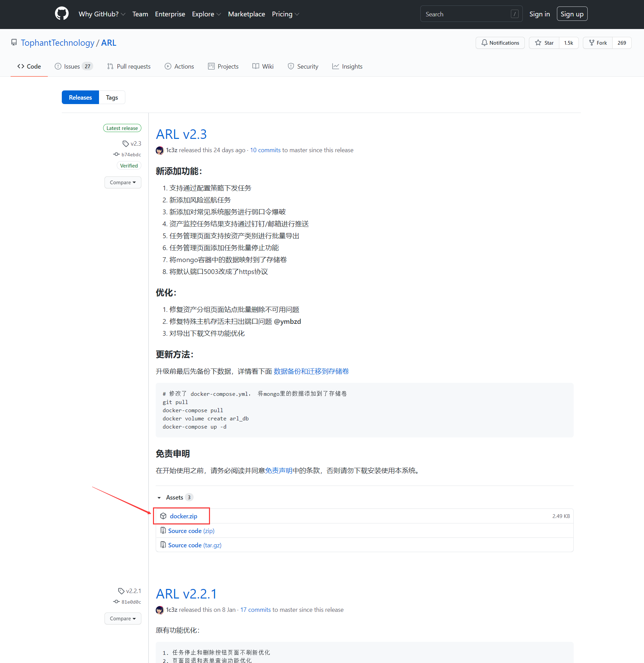Collapse the Assets section
Viewport: 644px width, 663px height.
point(159,498)
